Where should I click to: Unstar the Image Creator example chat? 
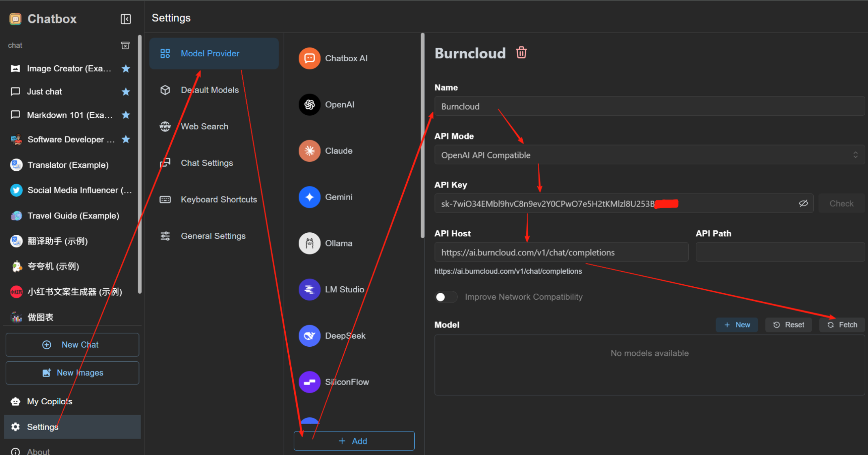126,69
